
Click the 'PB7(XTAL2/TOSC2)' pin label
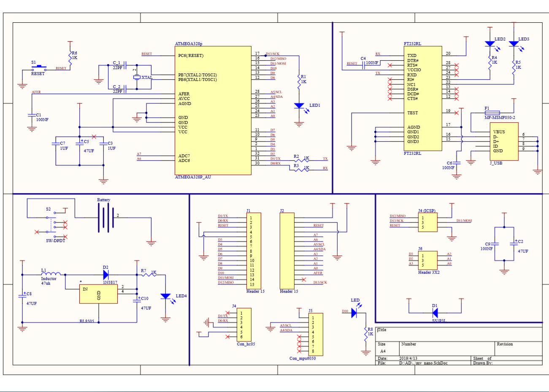[x=197, y=75]
